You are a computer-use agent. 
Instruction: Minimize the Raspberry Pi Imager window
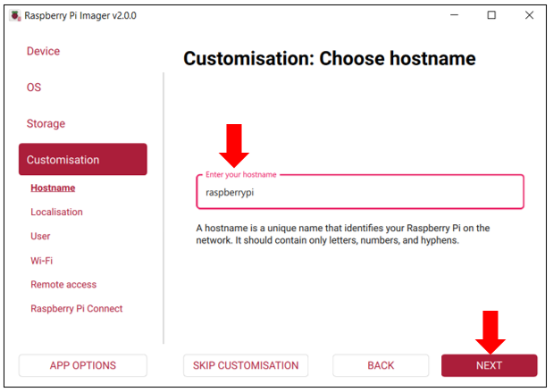point(455,15)
